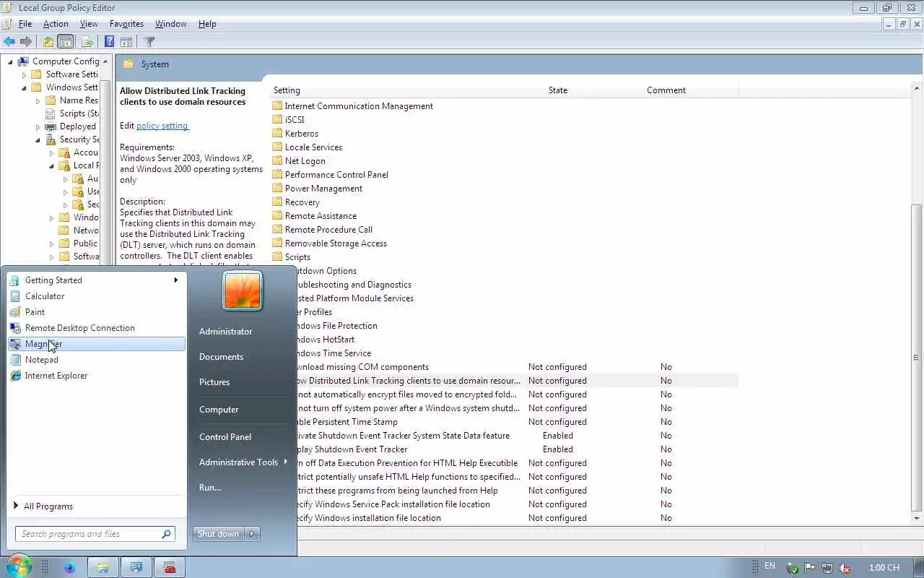The image size is (924, 578).
Task: Open the Favorites menu
Action: coord(126,24)
